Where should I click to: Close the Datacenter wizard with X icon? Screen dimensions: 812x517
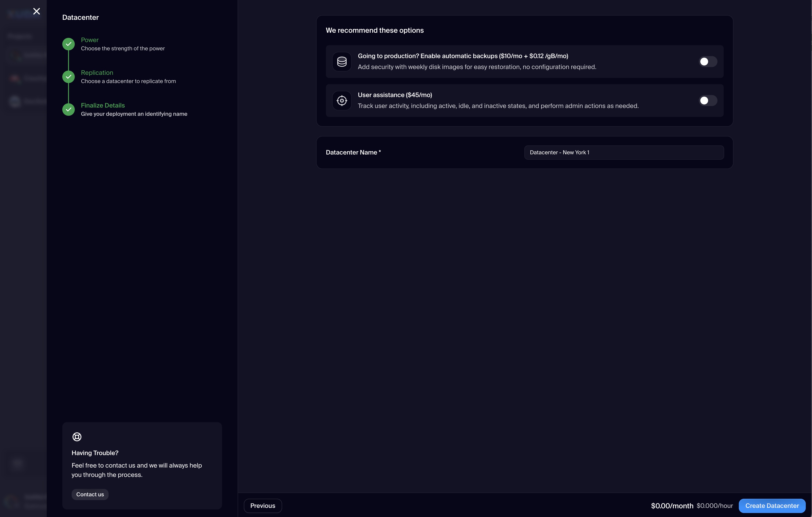(x=36, y=12)
